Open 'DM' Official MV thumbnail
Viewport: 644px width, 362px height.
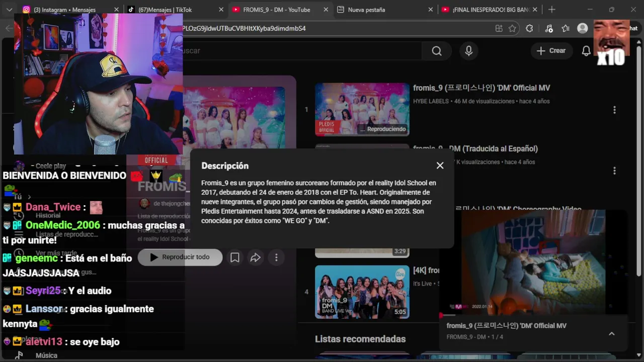[362, 110]
